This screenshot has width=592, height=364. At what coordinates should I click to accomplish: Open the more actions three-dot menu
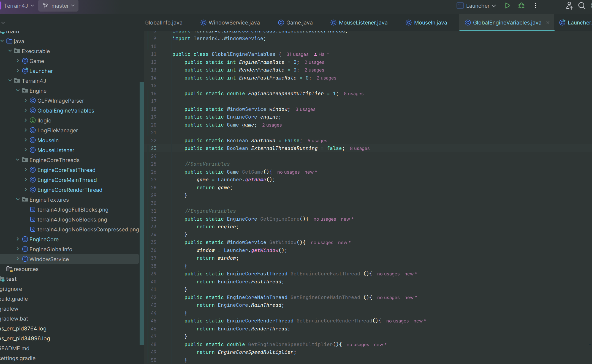pos(535,6)
